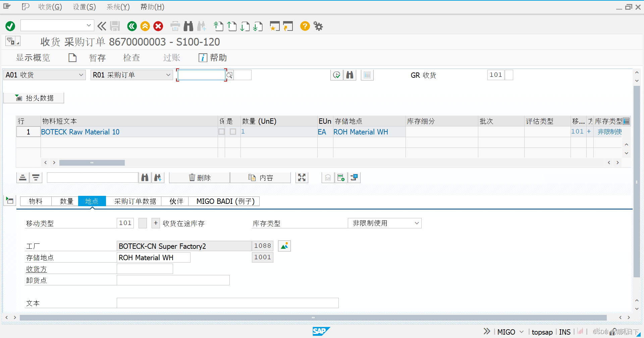
Task: Click the 暂存 hold button
Action: 97,58
